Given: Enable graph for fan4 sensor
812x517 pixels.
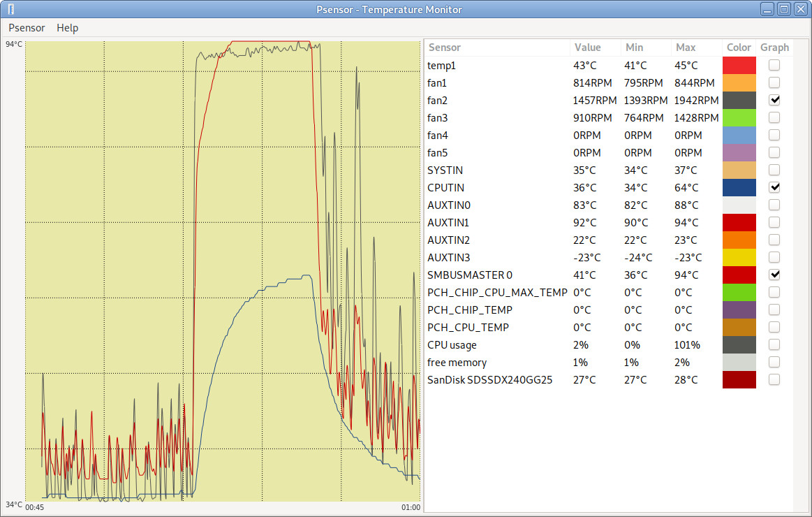Looking at the screenshot, I should click(x=774, y=136).
